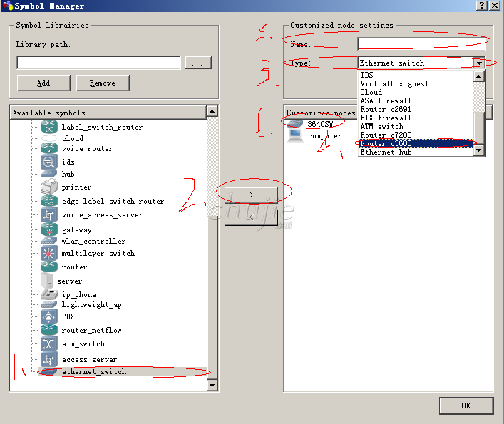
Task: Select the lightweight_ap label text
Action: pos(92,304)
